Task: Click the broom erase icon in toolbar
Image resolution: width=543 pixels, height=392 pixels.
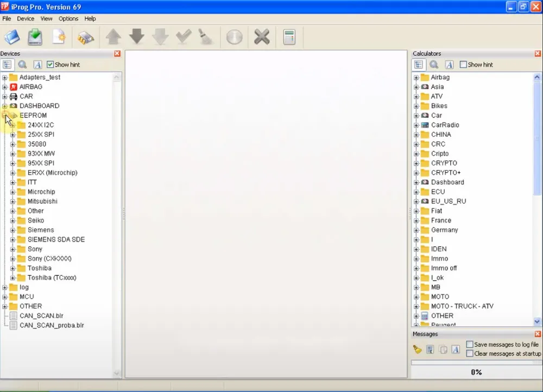Action: point(206,37)
